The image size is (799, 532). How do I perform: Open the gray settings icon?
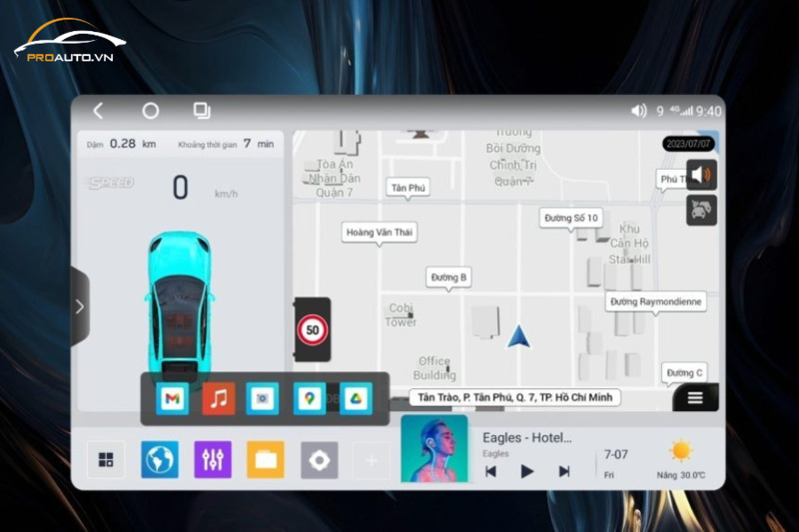point(320,460)
